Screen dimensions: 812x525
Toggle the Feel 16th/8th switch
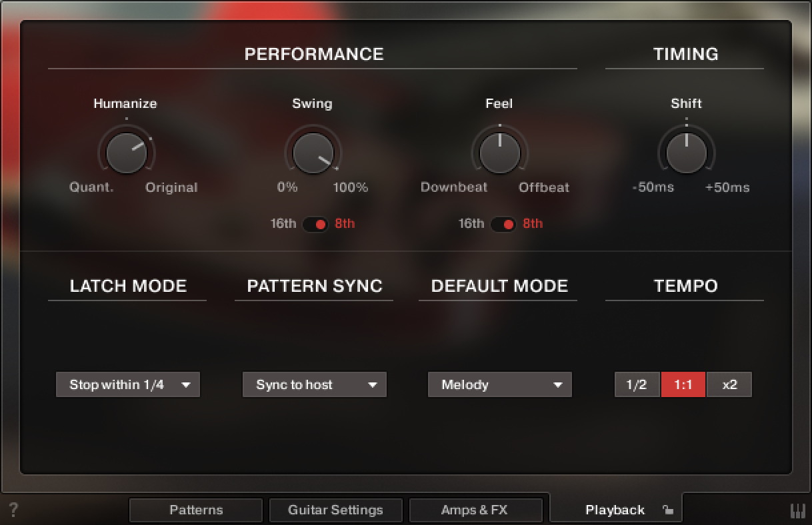tap(503, 224)
